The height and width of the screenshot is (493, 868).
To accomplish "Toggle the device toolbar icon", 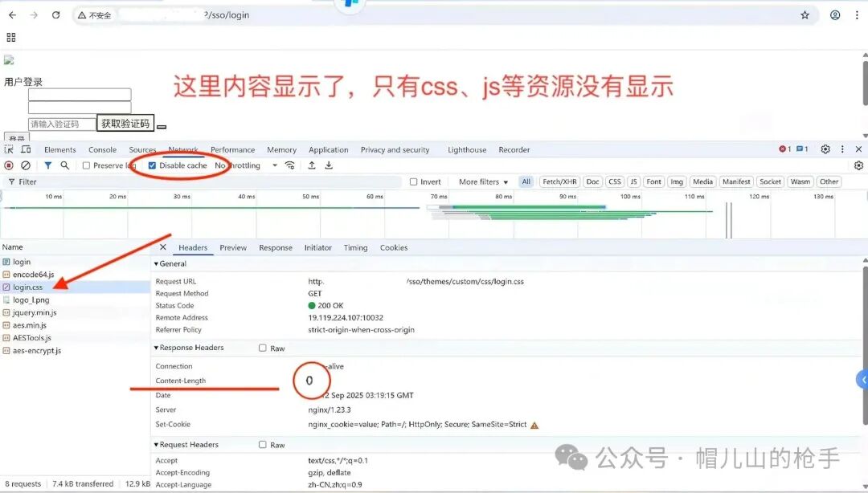I will [26, 149].
